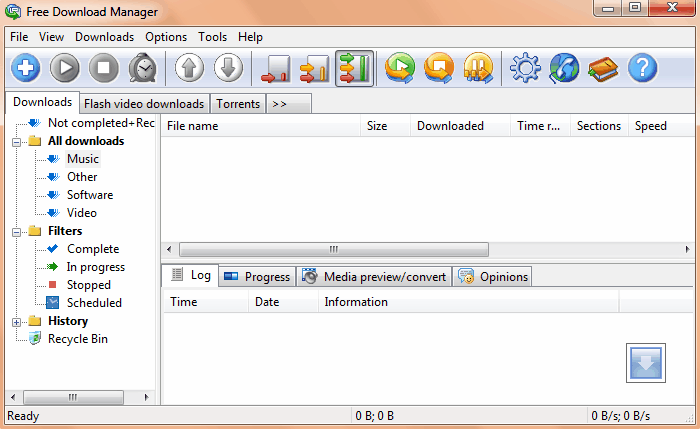Click the Information log column header

pos(469,302)
